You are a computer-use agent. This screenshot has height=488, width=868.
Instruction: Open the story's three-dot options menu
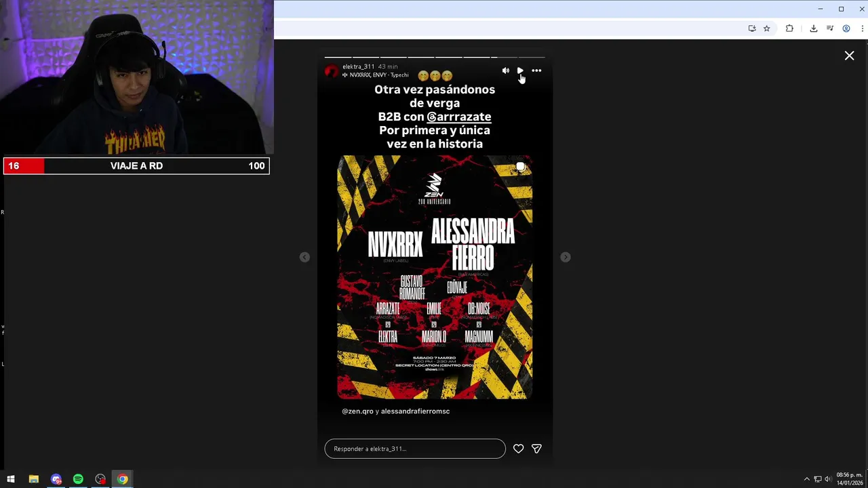(536, 70)
